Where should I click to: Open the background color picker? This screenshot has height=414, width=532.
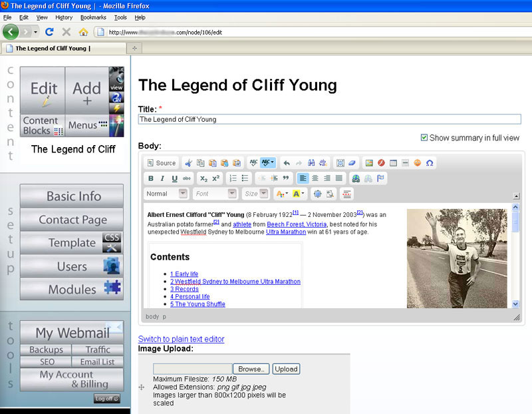pos(298,194)
